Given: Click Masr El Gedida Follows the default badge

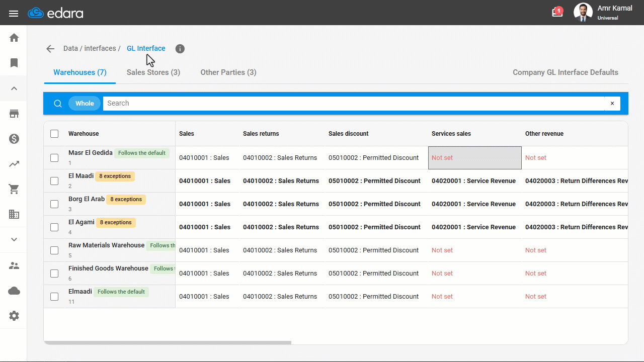Looking at the screenshot, I should 142,153.
